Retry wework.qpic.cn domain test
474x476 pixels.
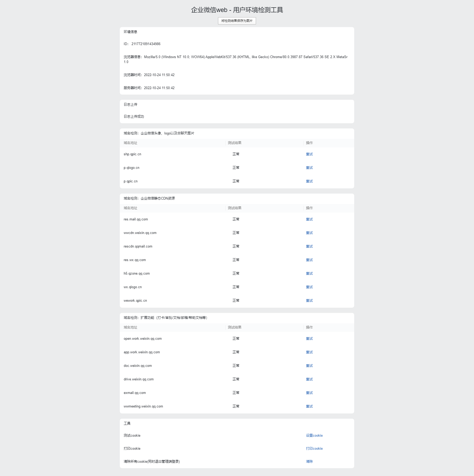pyautogui.click(x=309, y=301)
